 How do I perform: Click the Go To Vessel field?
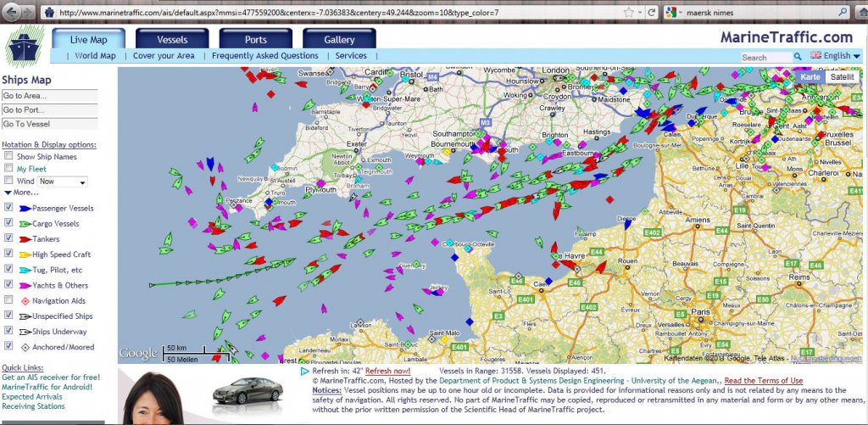coord(50,124)
